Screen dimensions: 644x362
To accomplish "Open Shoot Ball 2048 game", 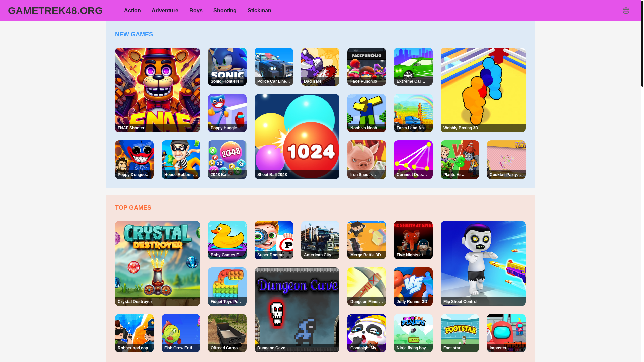I will pyautogui.click(x=297, y=136).
